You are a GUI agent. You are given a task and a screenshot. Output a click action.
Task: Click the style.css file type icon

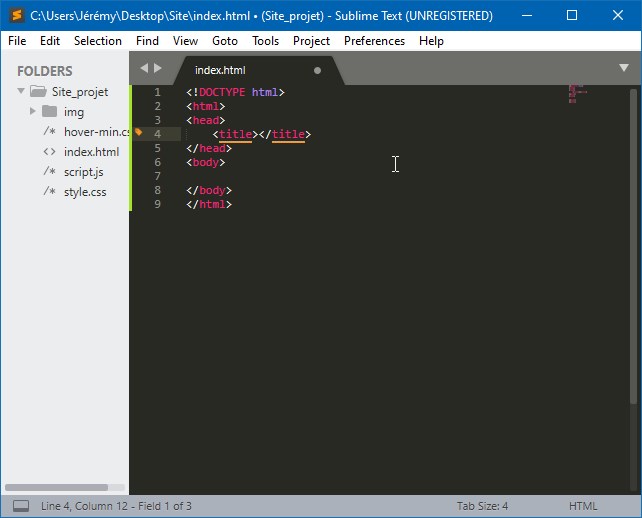click(50, 191)
